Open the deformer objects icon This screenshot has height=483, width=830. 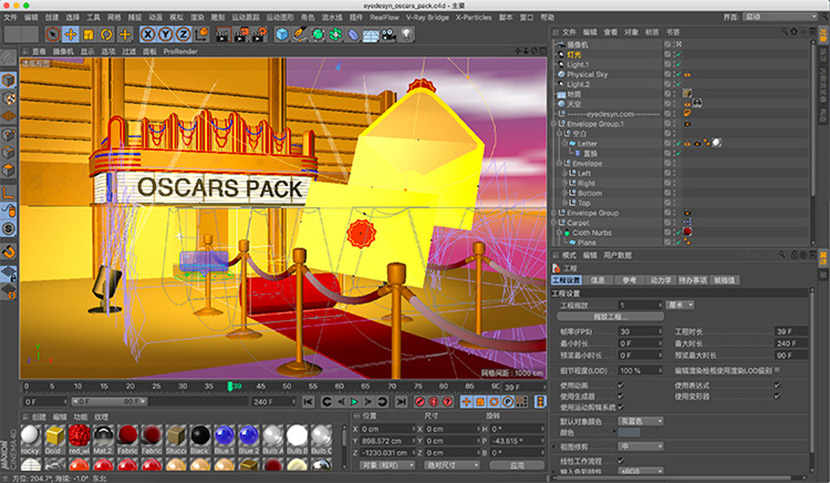tap(353, 35)
